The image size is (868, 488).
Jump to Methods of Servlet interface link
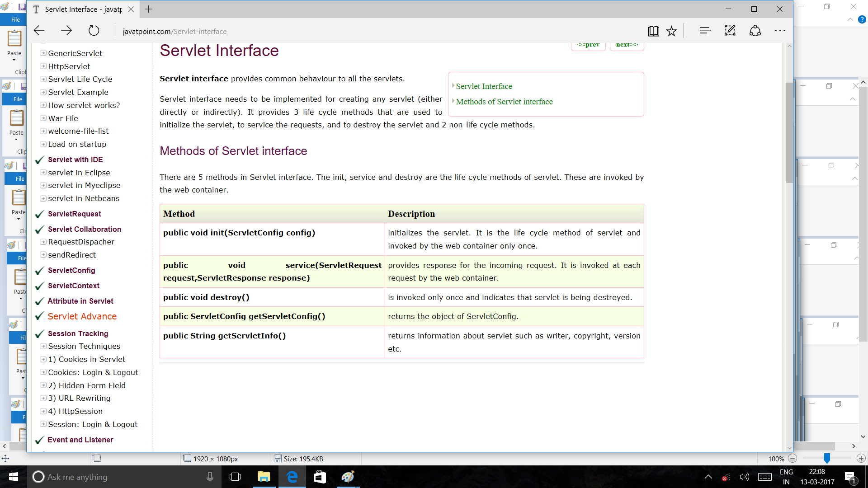(504, 102)
